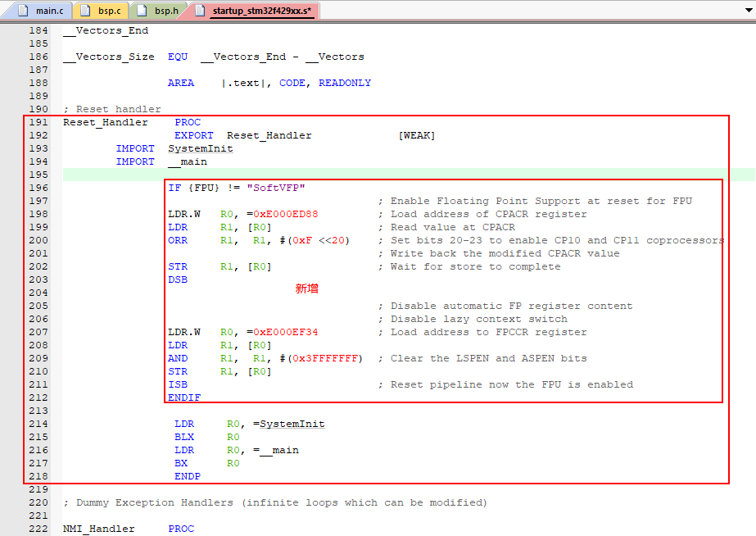Click the NMI_Handler label on line 222

tap(99, 529)
